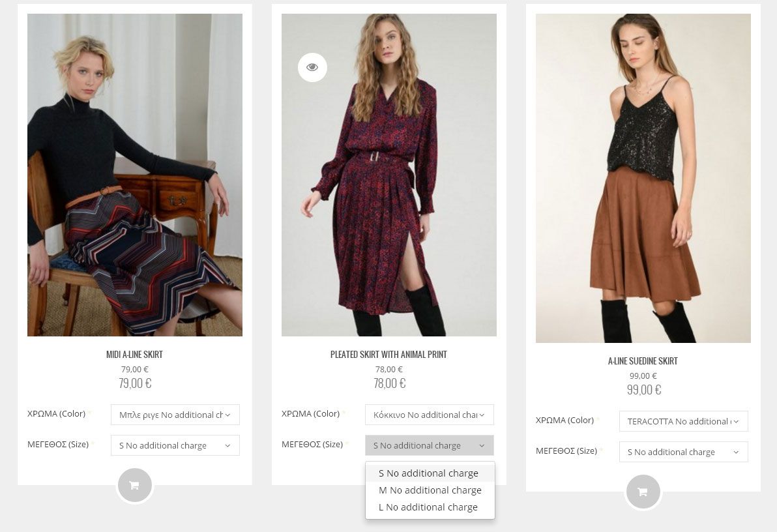The width and height of the screenshot is (777, 532).
Task: Select size S option in dropdown list
Action: point(429,473)
